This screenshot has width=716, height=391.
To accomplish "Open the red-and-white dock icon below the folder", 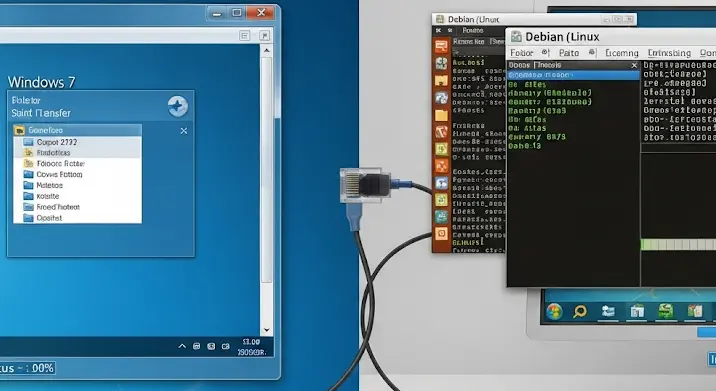I will coord(441,132).
